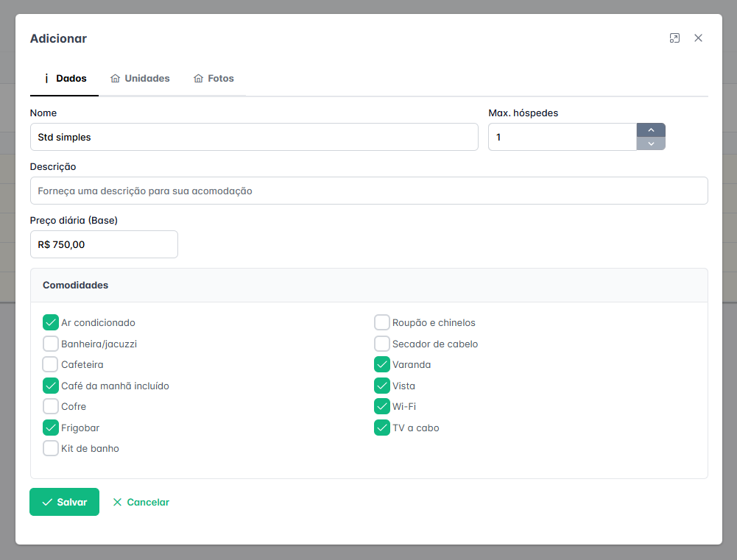Open the Fotos tab
This screenshot has height=560, width=737.
pyautogui.click(x=214, y=79)
